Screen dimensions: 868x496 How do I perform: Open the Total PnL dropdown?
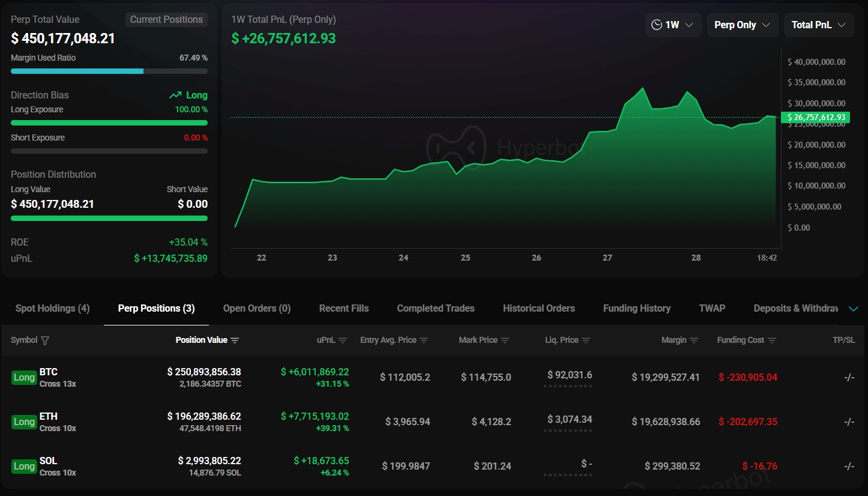tap(819, 25)
